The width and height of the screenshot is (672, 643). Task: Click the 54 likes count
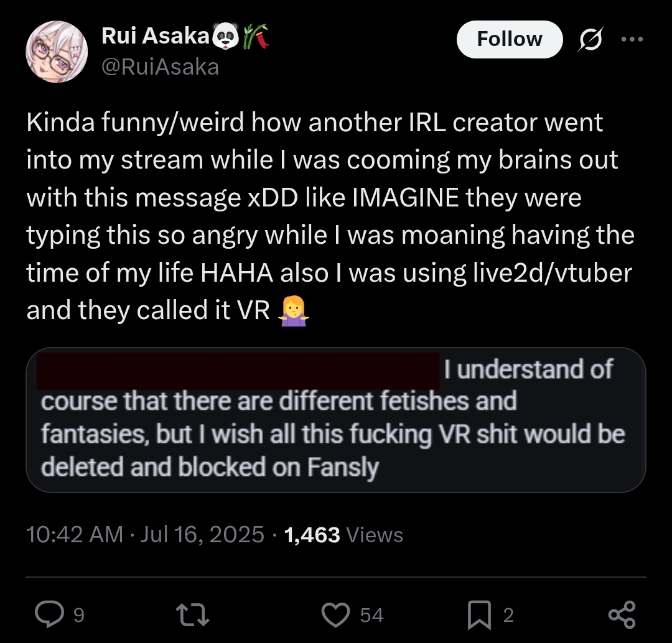[371, 615]
